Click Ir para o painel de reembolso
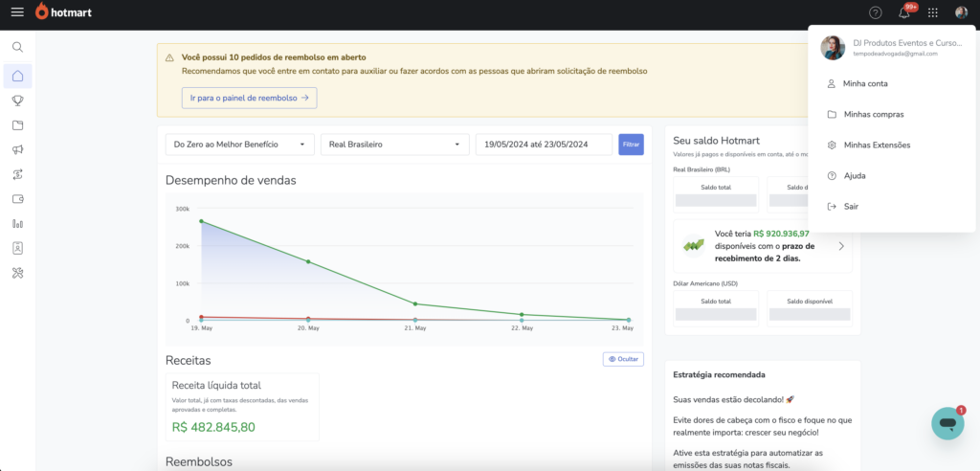Viewport: 980px width, 471px height. [249, 98]
